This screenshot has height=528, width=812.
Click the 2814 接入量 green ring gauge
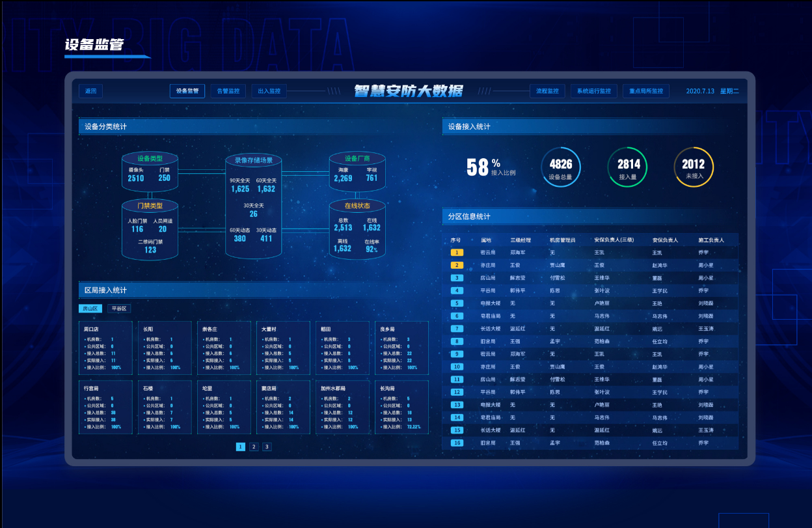click(628, 167)
